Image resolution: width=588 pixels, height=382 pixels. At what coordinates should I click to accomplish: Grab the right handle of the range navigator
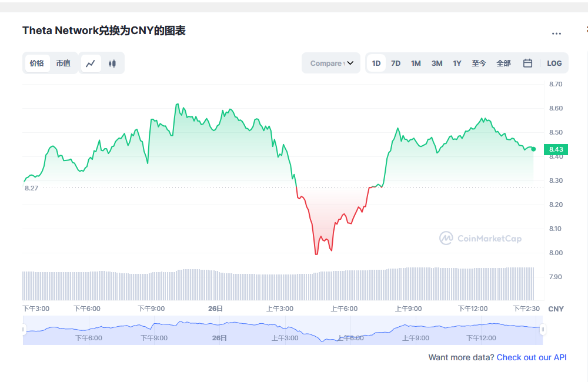point(543,330)
